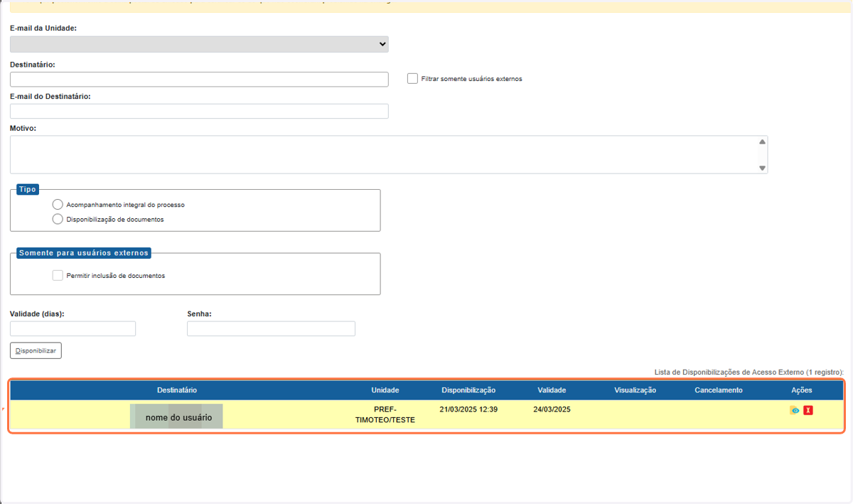
Task: Enable Permitir inclusão de documentos
Action: pyautogui.click(x=58, y=275)
